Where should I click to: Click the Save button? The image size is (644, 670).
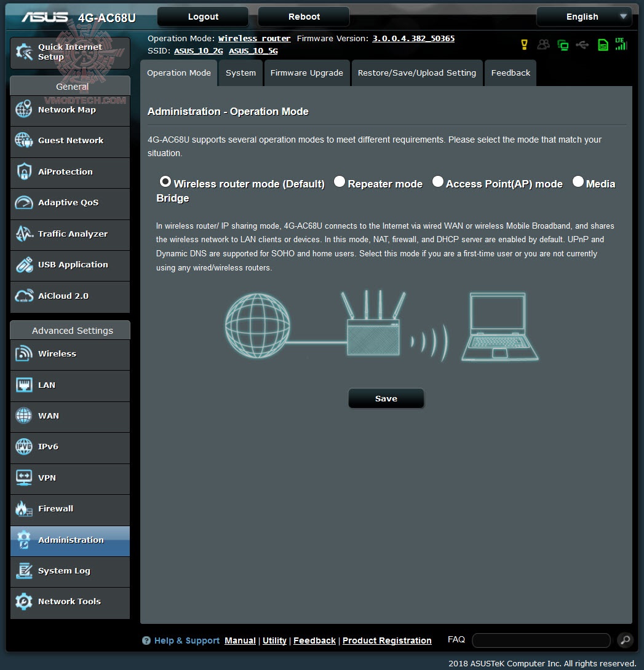point(386,399)
